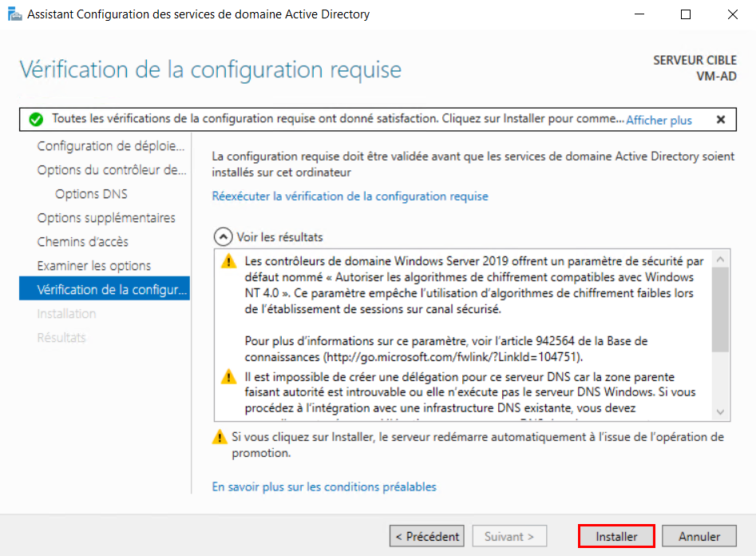This screenshot has height=556, width=756.
Task: Click the green success checkmark icon
Action: click(x=35, y=120)
